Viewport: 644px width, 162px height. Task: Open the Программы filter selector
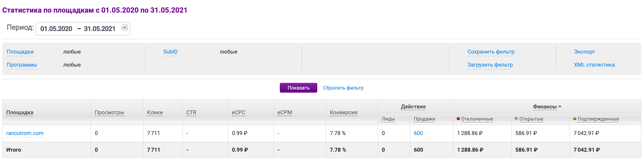pyautogui.click(x=22, y=65)
